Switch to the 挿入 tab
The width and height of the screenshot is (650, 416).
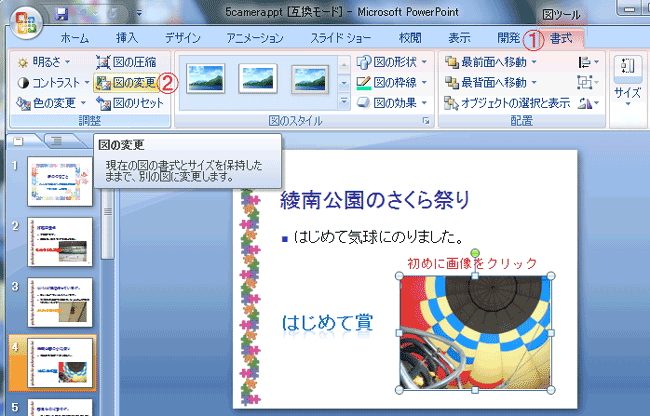(127, 38)
